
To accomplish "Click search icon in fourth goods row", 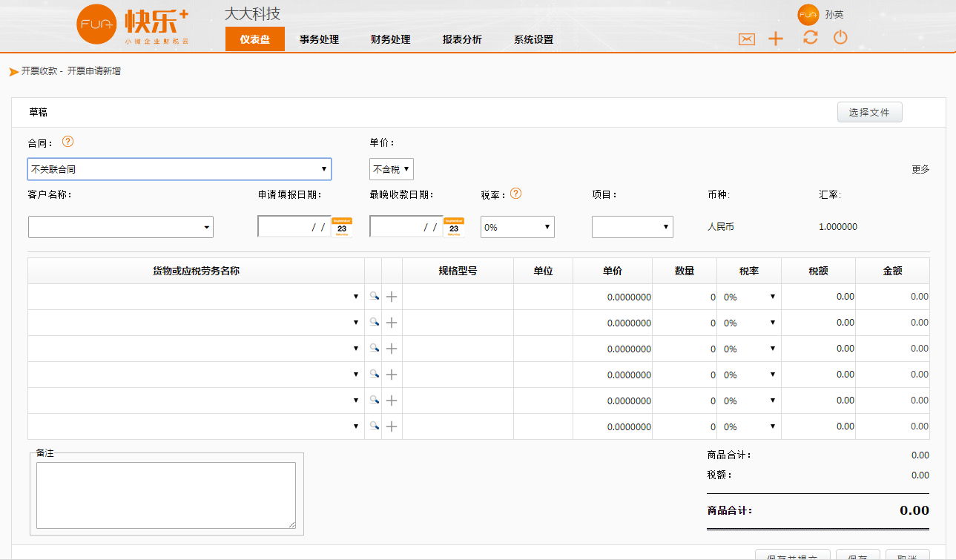I will coord(375,374).
